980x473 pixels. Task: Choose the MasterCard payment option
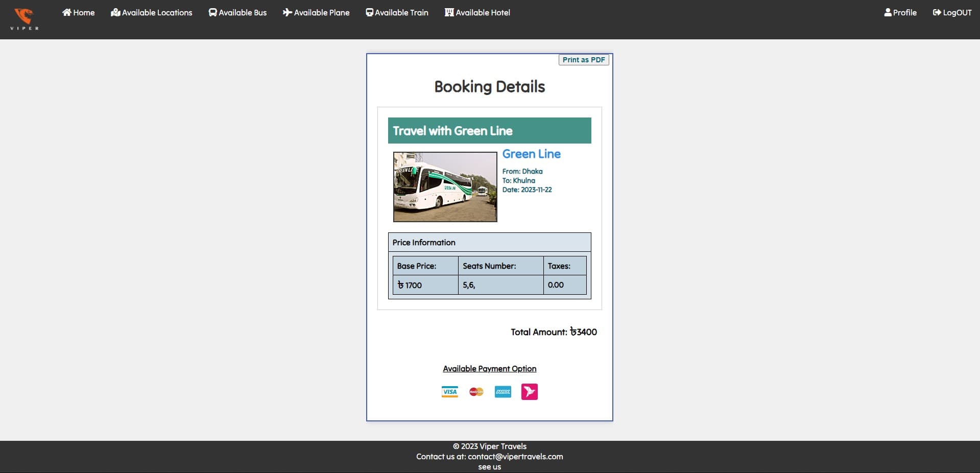click(x=476, y=392)
